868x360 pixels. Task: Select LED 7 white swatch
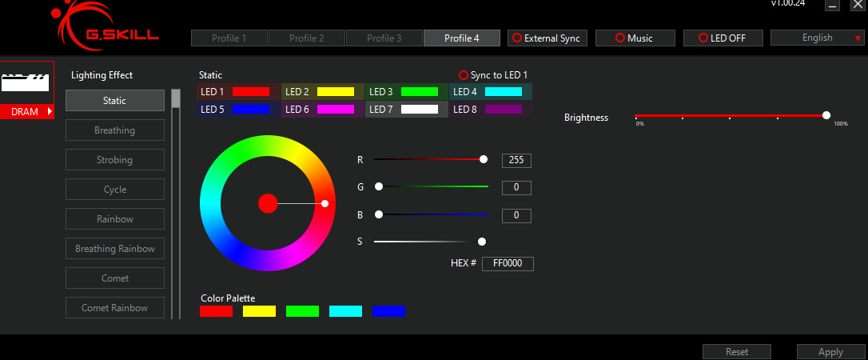coord(420,109)
